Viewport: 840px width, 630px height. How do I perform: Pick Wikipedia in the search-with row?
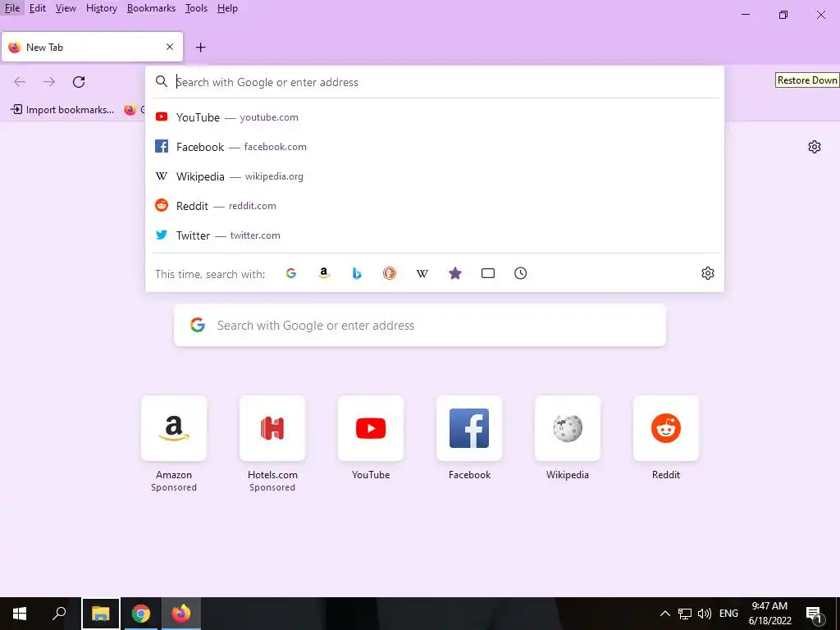(422, 274)
